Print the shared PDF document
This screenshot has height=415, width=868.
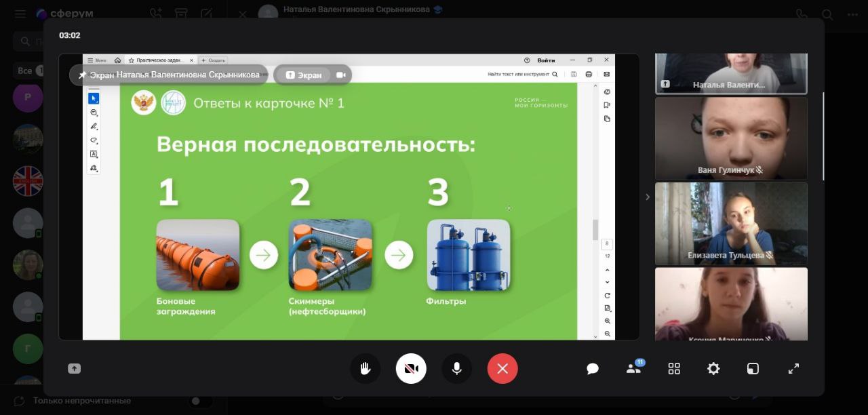(x=589, y=74)
